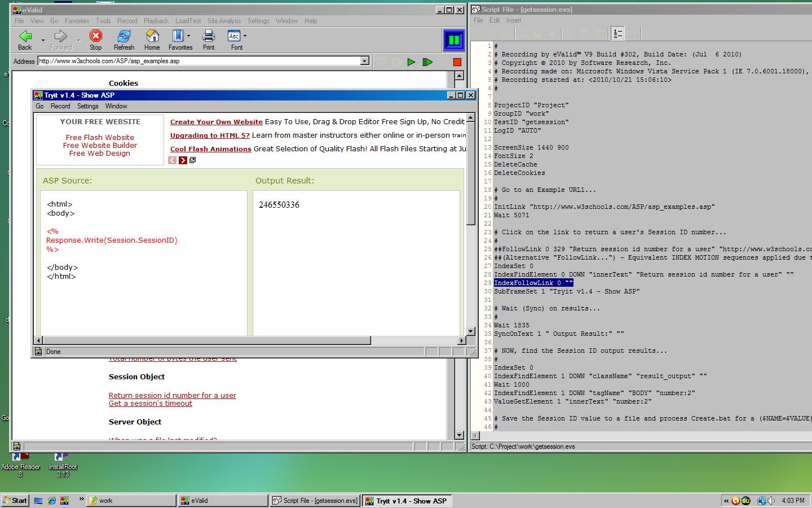812x508 pixels.
Task: Click the taskbar clock showing 4:03 PM
Action: coord(793,501)
